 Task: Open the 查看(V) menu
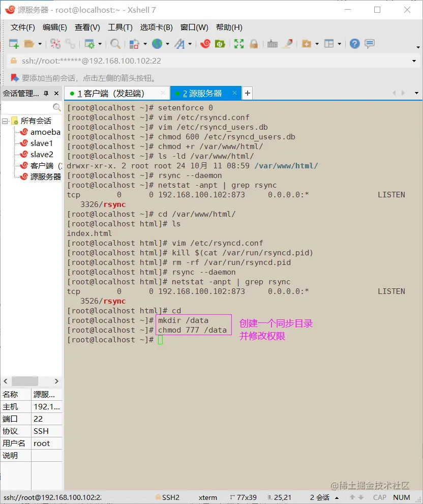point(87,27)
